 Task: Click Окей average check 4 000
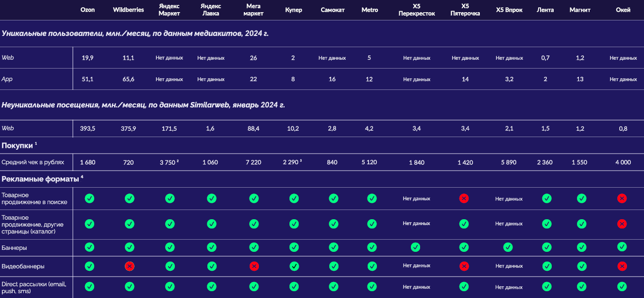pos(623,162)
